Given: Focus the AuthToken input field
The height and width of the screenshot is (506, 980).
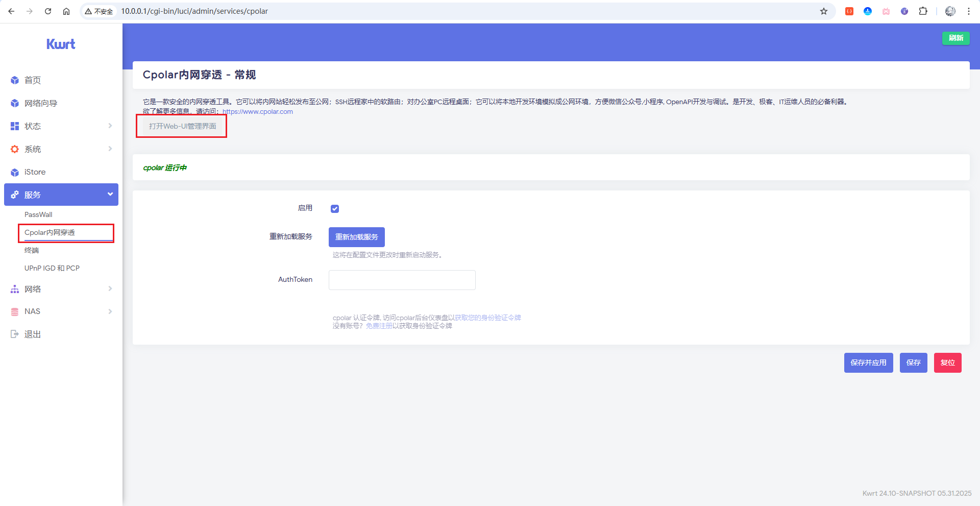Looking at the screenshot, I should (402, 280).
